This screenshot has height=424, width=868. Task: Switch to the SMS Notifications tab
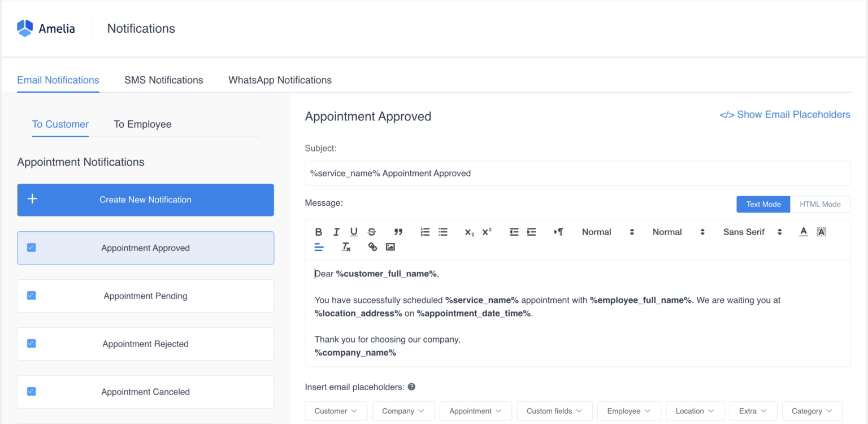click(163, 80)
